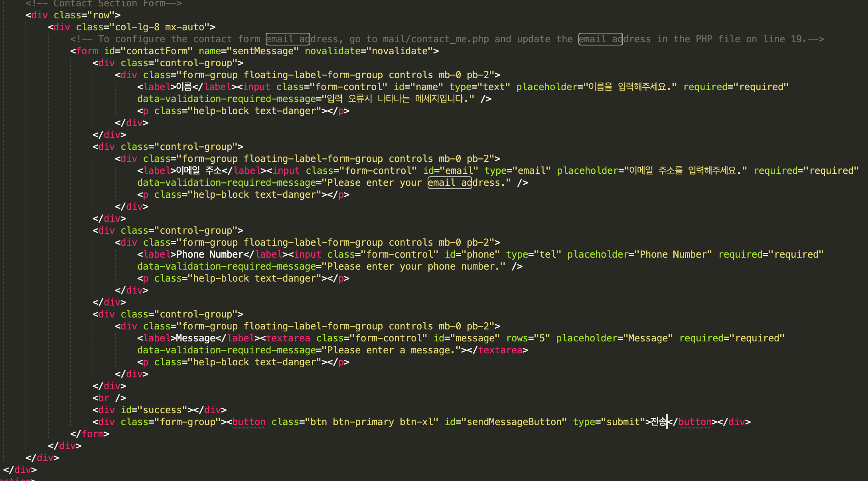Click the col-lg-8 mx-auto class value

[160, 27]
